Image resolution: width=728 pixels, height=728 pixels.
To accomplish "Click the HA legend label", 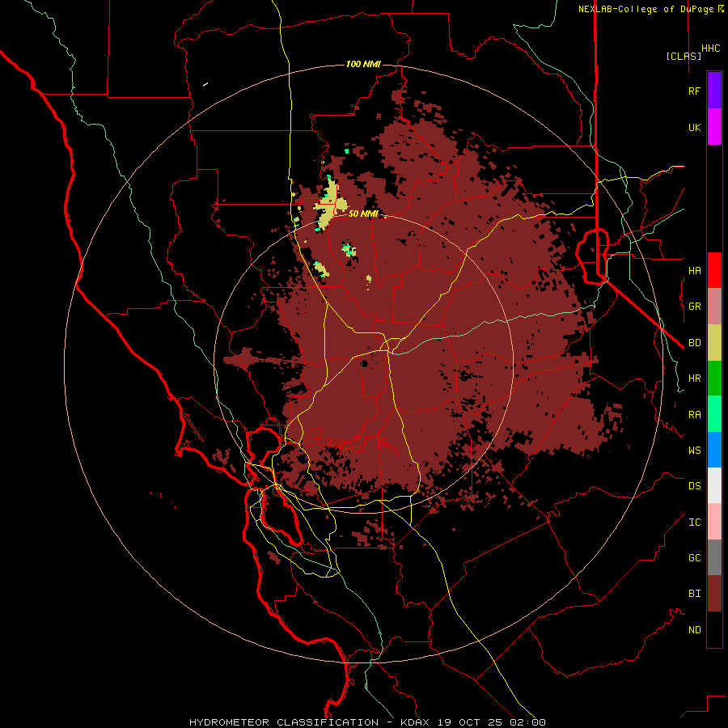I will 695,270.
